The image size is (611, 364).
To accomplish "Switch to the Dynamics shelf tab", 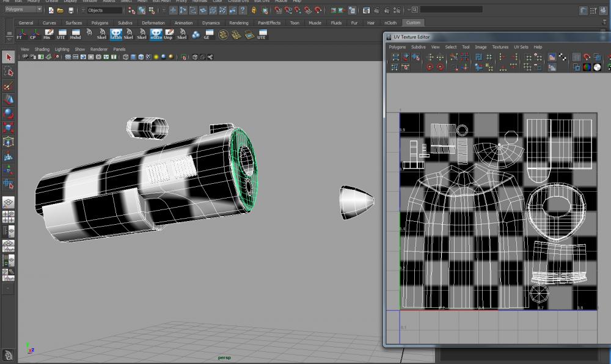I will pos(211,23).
